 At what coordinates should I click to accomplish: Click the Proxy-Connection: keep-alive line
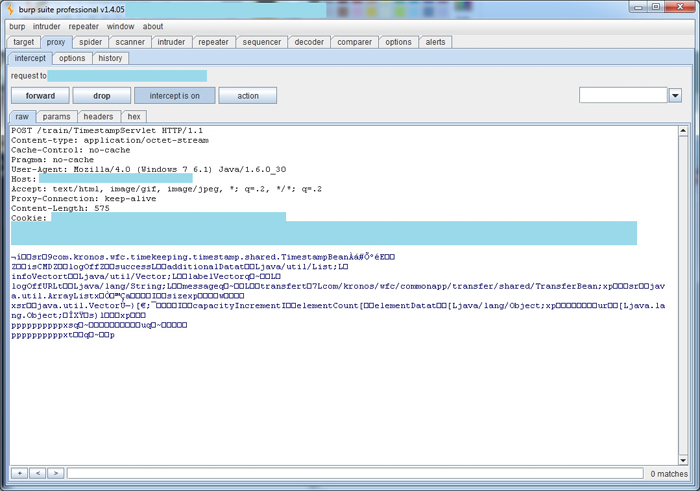click(x=83, y=199)
